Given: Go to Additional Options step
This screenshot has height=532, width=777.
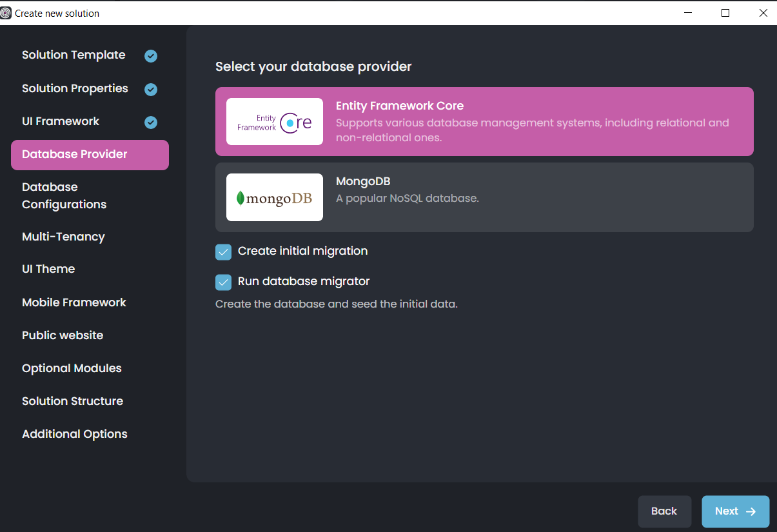Looking at the screenshot, I should click(75, 435).
